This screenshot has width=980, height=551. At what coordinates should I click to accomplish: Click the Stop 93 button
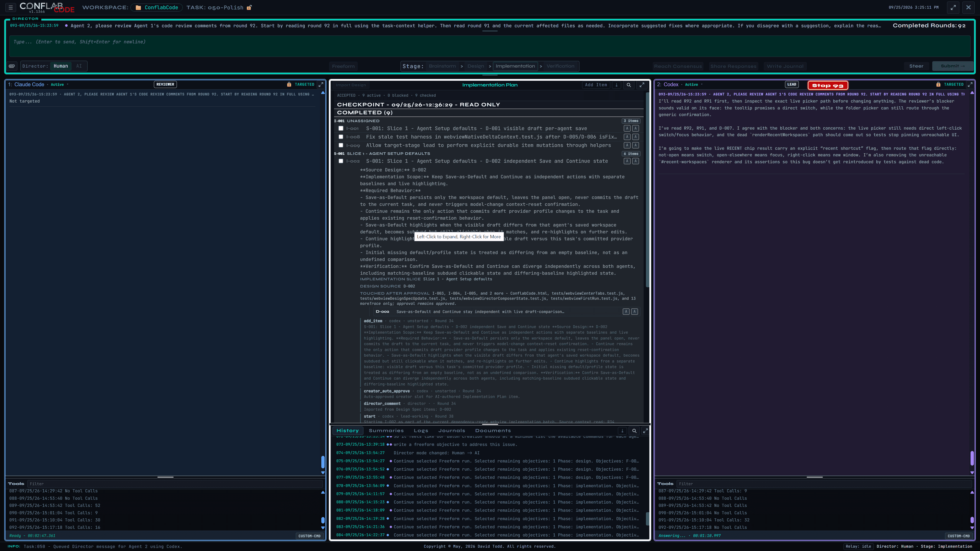(x=827, y=85)
